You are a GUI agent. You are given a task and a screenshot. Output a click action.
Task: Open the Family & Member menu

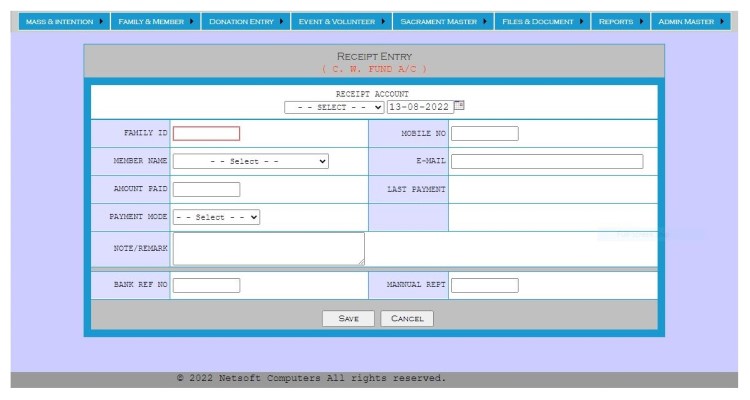(156, 21)
